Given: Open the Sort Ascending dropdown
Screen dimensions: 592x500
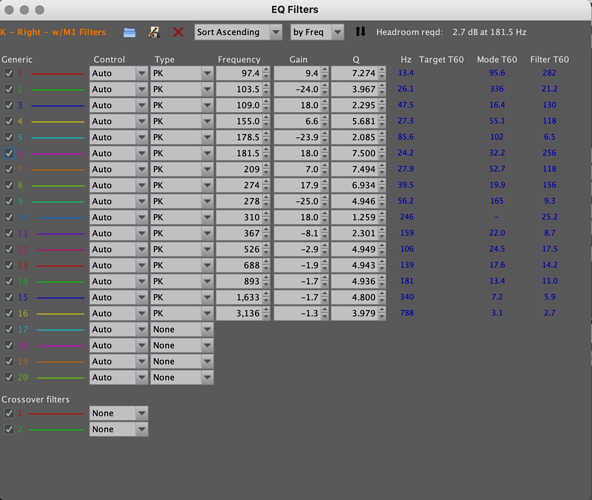Looking at the screenshot, I should [238, 32].
